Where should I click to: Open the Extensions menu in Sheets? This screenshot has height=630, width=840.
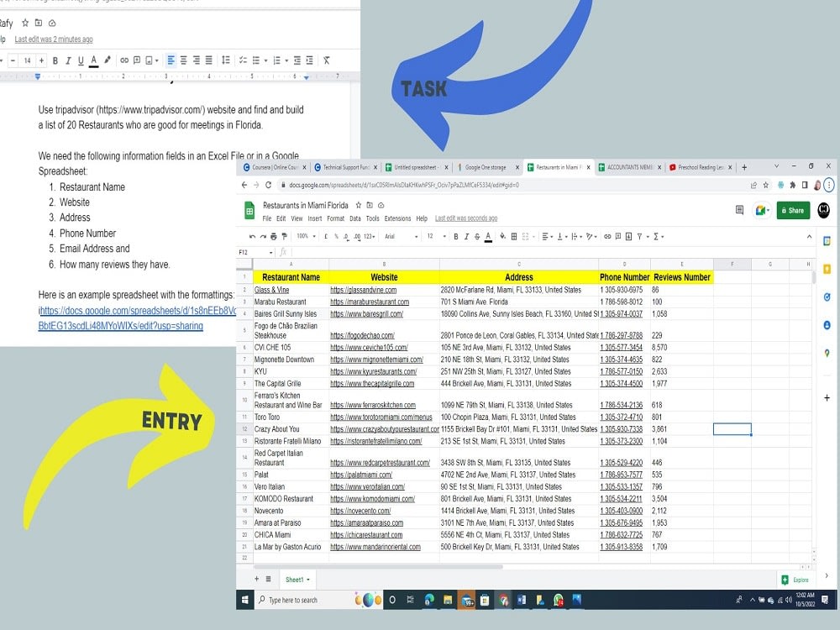(397, 218)
